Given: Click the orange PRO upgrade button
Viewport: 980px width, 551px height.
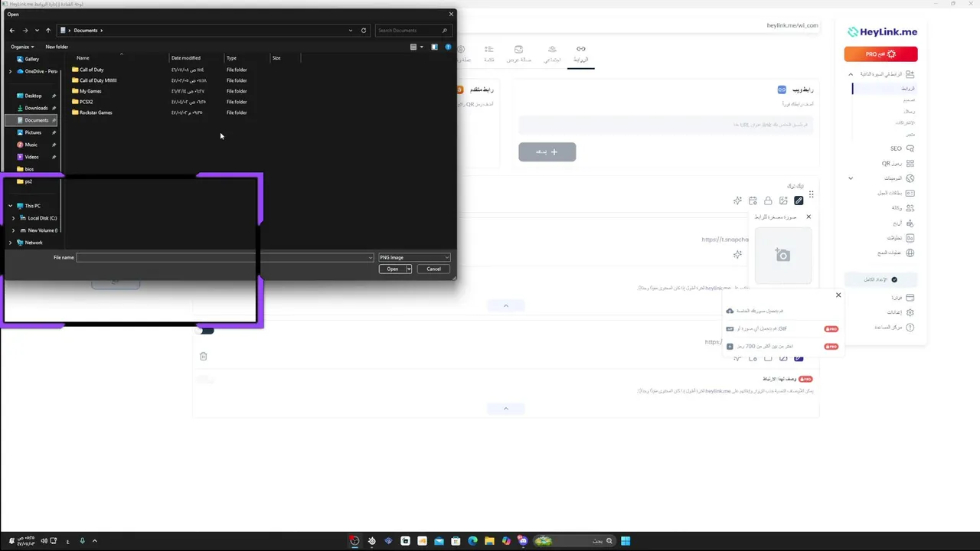Looking at the screenshot, I should pos(880,54).
